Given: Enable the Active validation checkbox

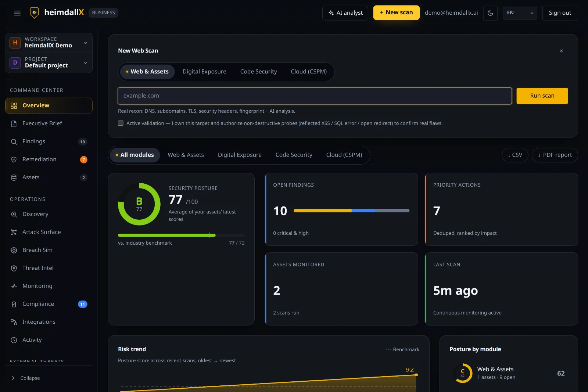Looking at the screenshot, I should pos(121,123).
